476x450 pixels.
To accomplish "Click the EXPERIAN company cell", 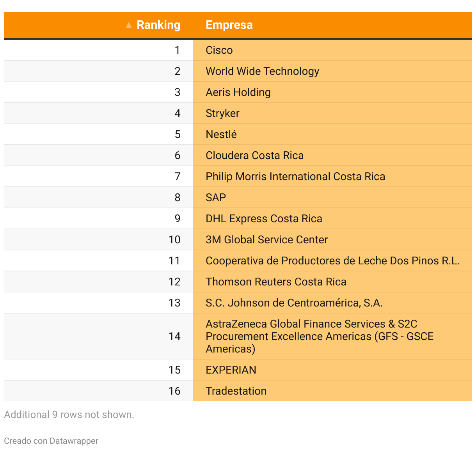I will [332, 370].
